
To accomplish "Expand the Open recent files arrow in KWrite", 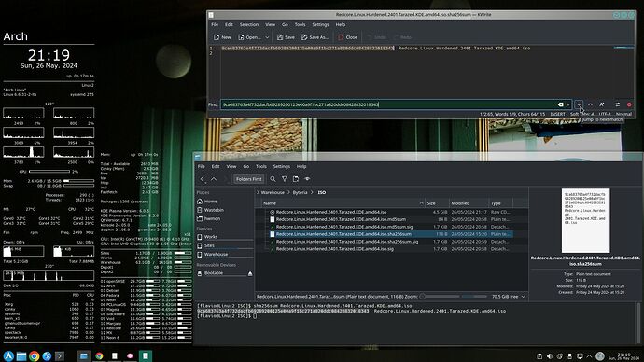I will tap(267, 37).
